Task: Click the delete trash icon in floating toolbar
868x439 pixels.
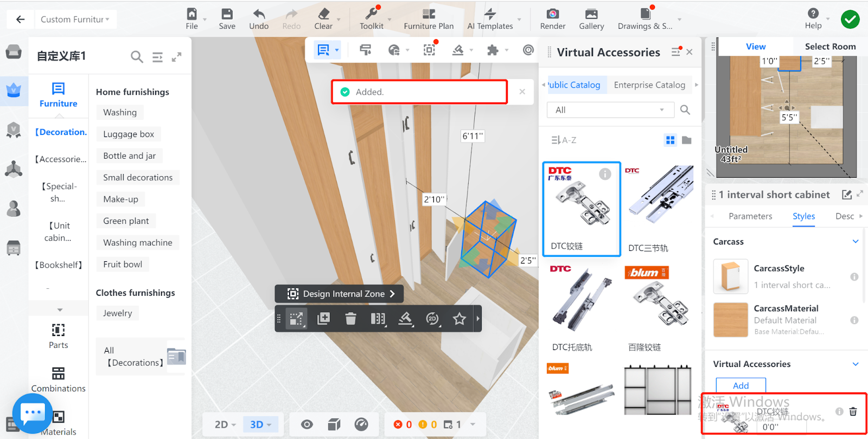Action: pyautogui.click(x=350, y=319)
